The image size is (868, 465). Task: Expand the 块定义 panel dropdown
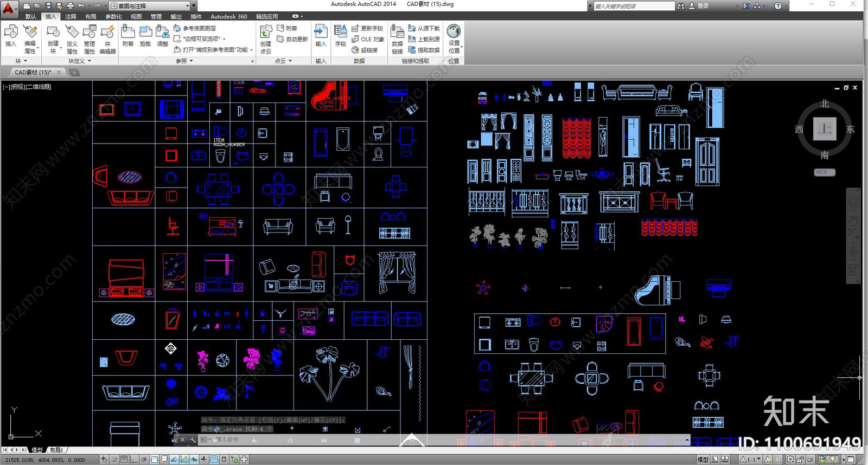tap(80, 61)
